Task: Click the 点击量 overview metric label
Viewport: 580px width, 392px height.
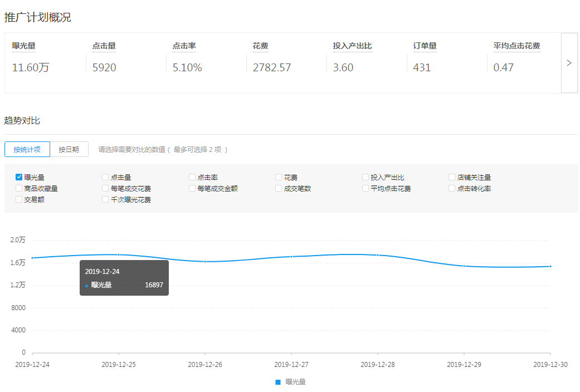Action: coord(104,46)
